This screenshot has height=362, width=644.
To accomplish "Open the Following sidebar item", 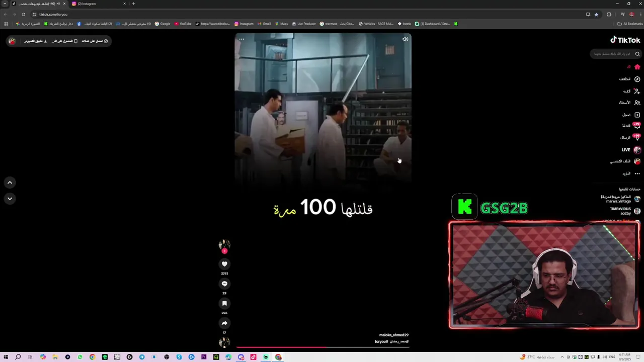I will (631, 91).
